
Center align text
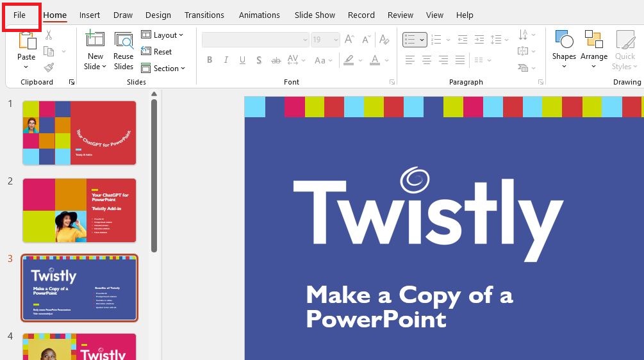pyautogui.click(x=427, y=60)
